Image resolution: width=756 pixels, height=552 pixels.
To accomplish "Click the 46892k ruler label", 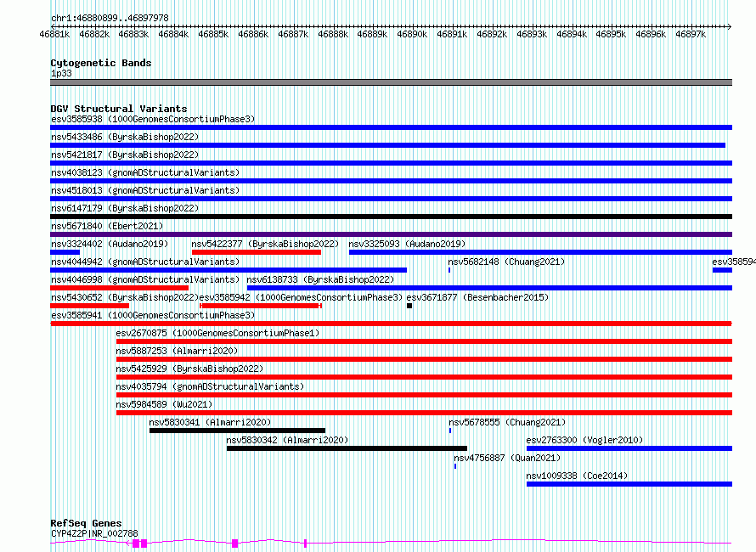I will pos(493,34).
